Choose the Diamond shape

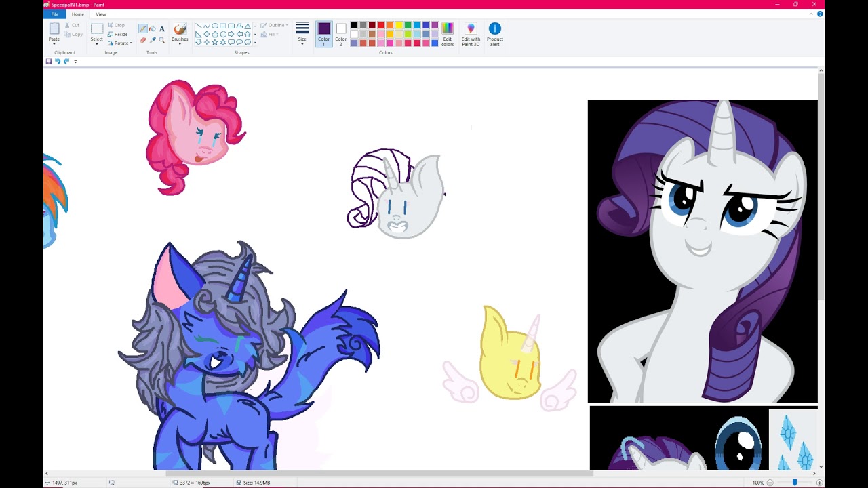tap(207, 34)
